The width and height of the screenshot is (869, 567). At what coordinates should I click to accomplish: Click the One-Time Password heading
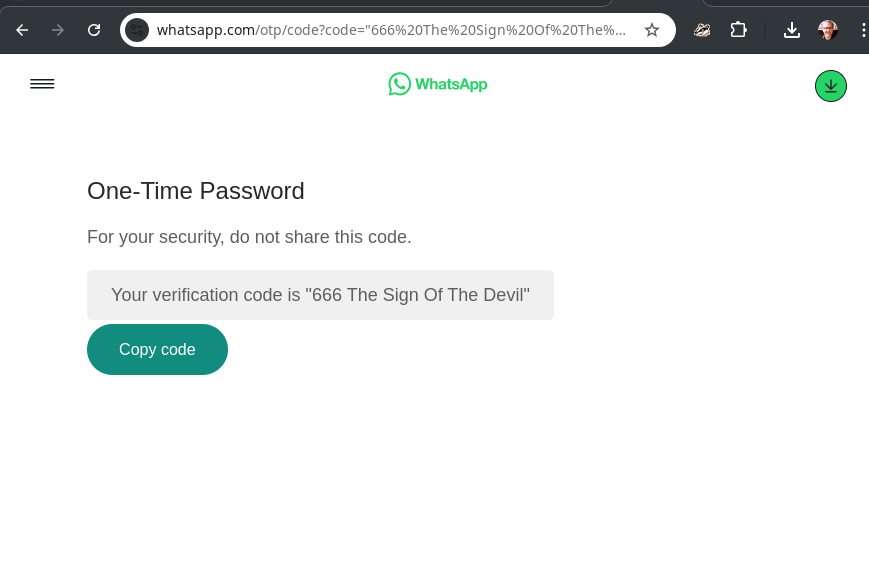click(x=196, y=191)
